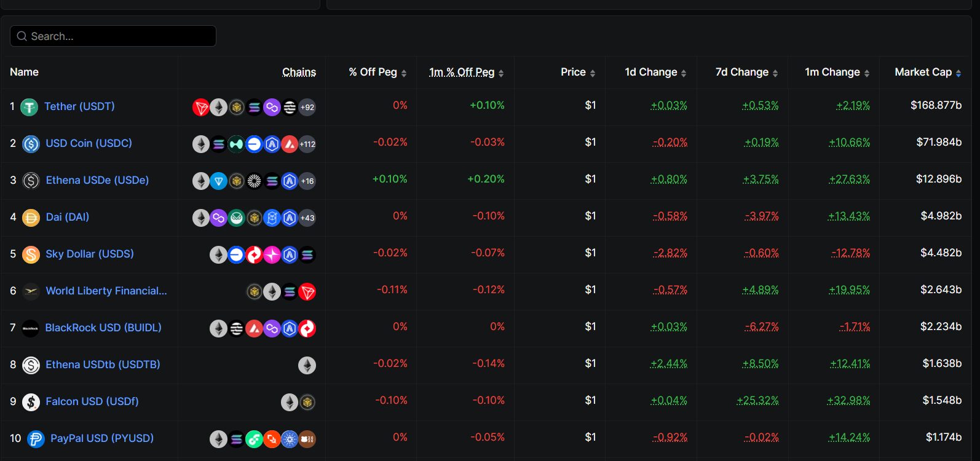Click the Tron chain icon in World Liberty row

(307, 292)
